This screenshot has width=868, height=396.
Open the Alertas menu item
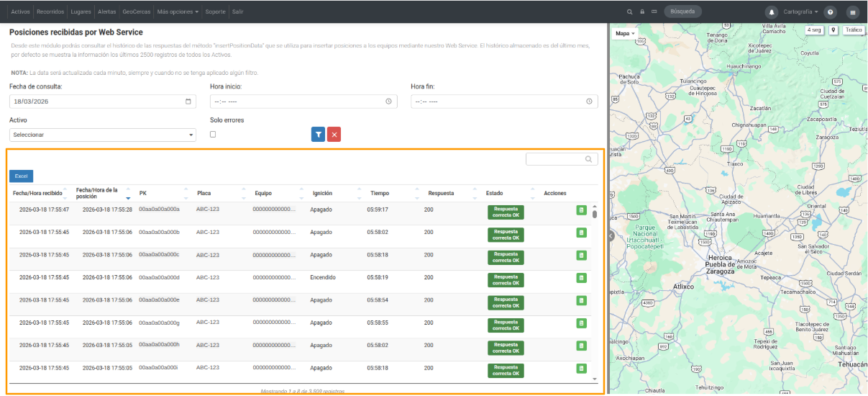pyautogui.click(x=106, y=12)
